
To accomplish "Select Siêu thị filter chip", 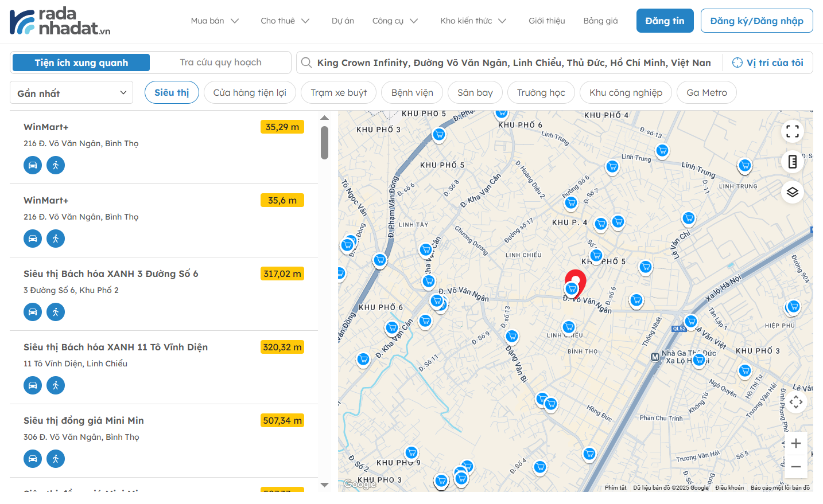I will [172, 92].
